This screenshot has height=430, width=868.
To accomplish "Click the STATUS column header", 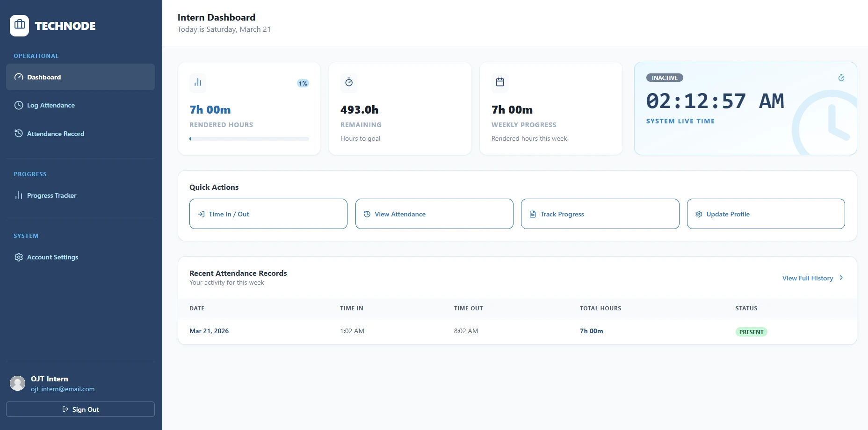I will [x=746, y=308].
